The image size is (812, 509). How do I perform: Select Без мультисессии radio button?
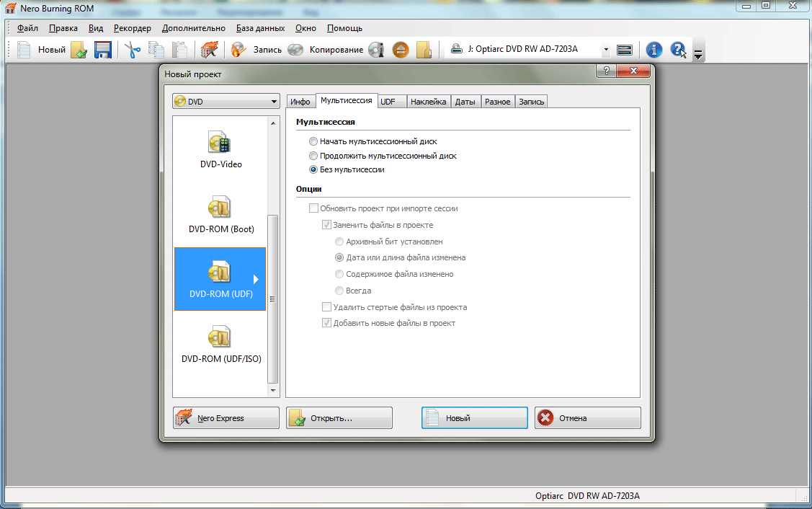coord(313,169)
